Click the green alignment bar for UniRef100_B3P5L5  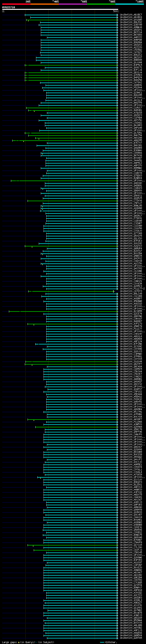pos(71,65)
